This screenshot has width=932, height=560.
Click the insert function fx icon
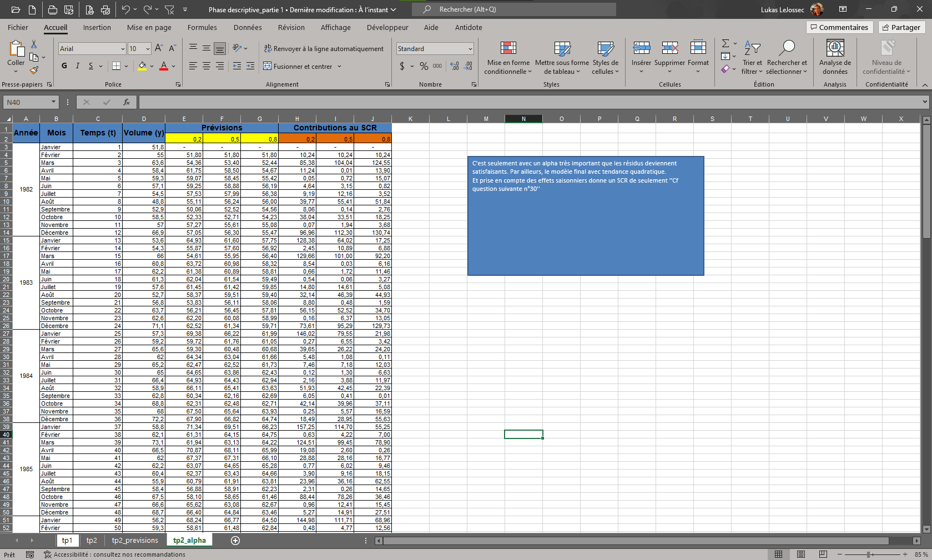[x=127, y=102]
